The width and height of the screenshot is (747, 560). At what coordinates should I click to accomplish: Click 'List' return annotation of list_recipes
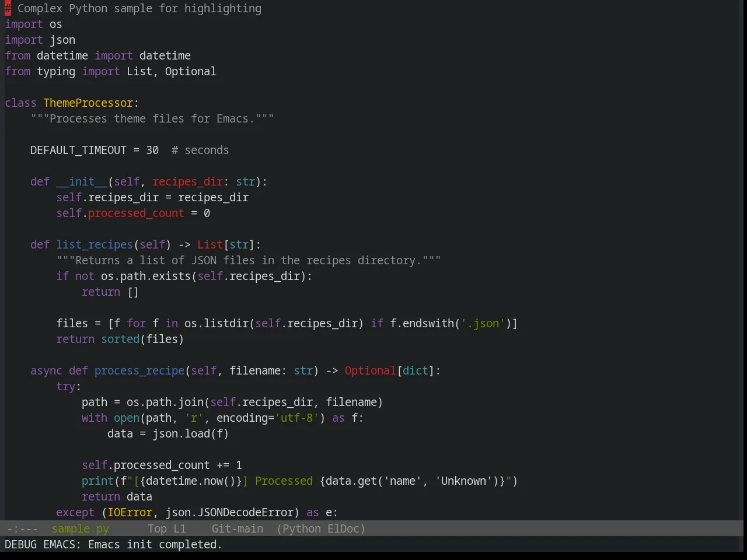pyautogui.click(x=210, y=244)
